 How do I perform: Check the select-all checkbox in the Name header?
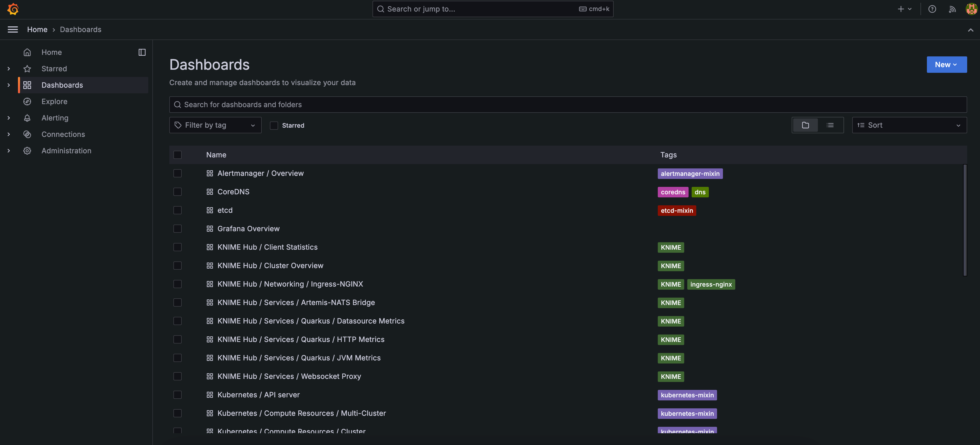[178, 155]
